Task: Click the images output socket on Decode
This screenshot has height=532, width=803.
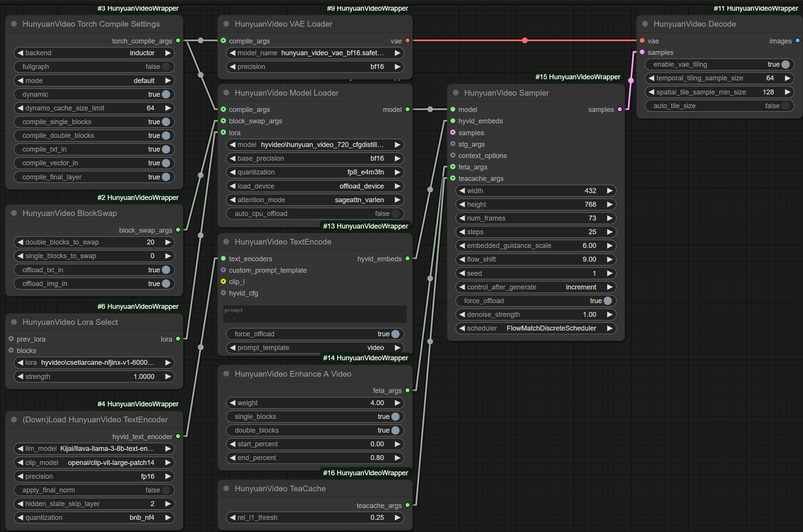Action: pyautogui.click(x=798, y=40)
